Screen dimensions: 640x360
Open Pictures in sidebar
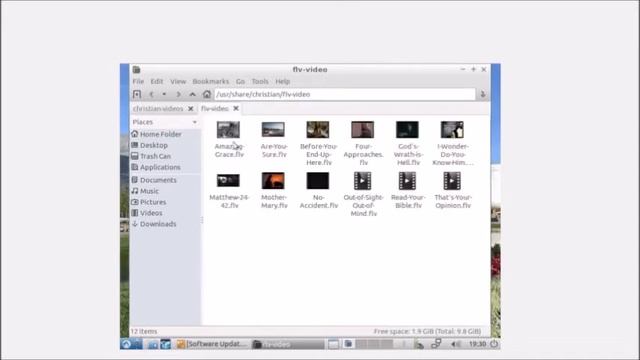coord(149,202)
